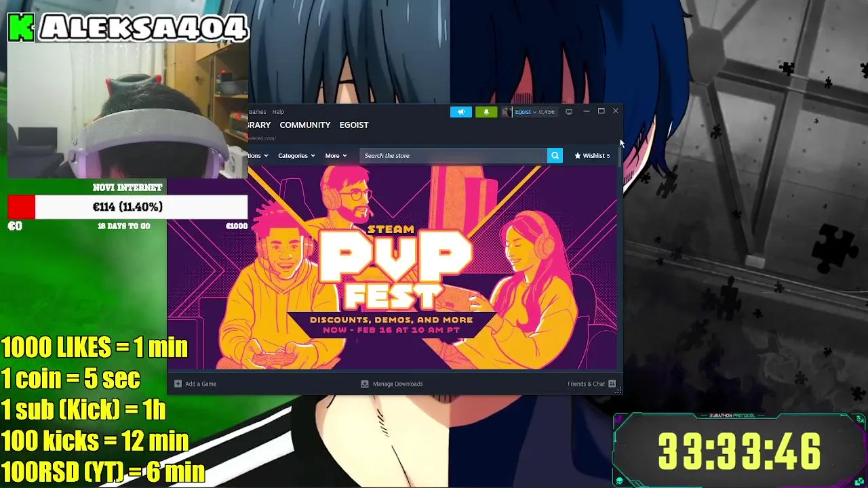Go to the EGOIST profile tab
Viewport: 868px width, 488px height.
tap(354, 125)
